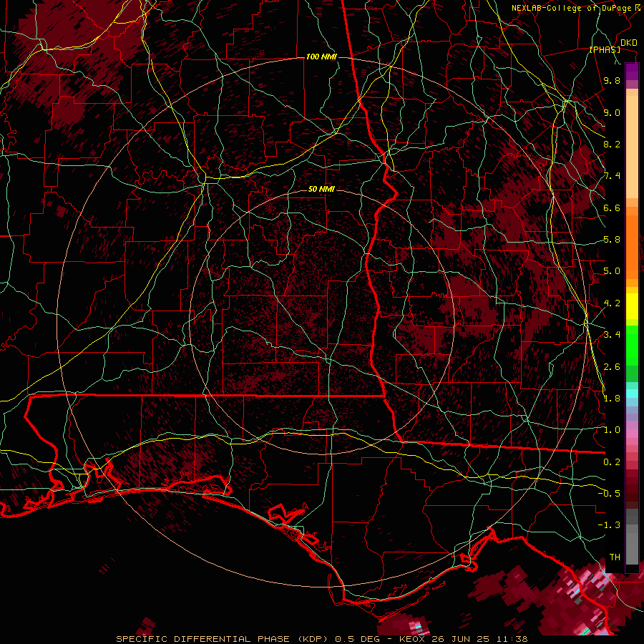Select the 4.2 value on the color scale
Screen dimensions: 644x644
click(612, 303)
